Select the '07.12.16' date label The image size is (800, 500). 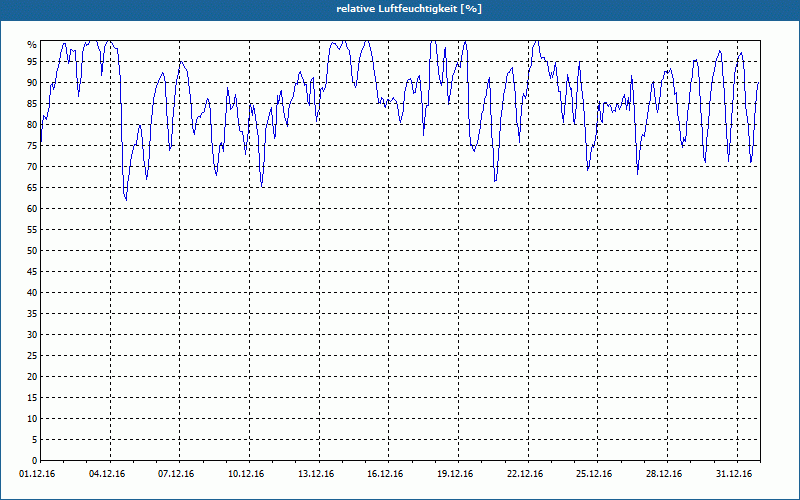(176, 474)
